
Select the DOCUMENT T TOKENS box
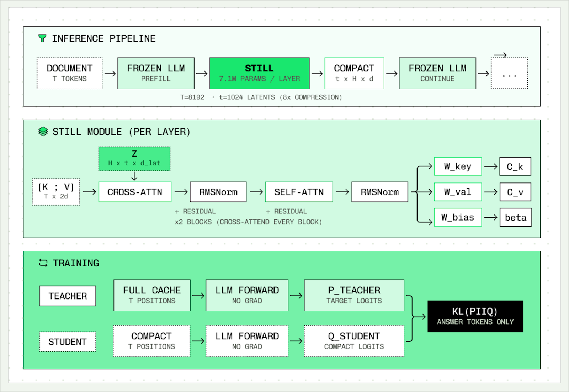click(x=70, y=73)
